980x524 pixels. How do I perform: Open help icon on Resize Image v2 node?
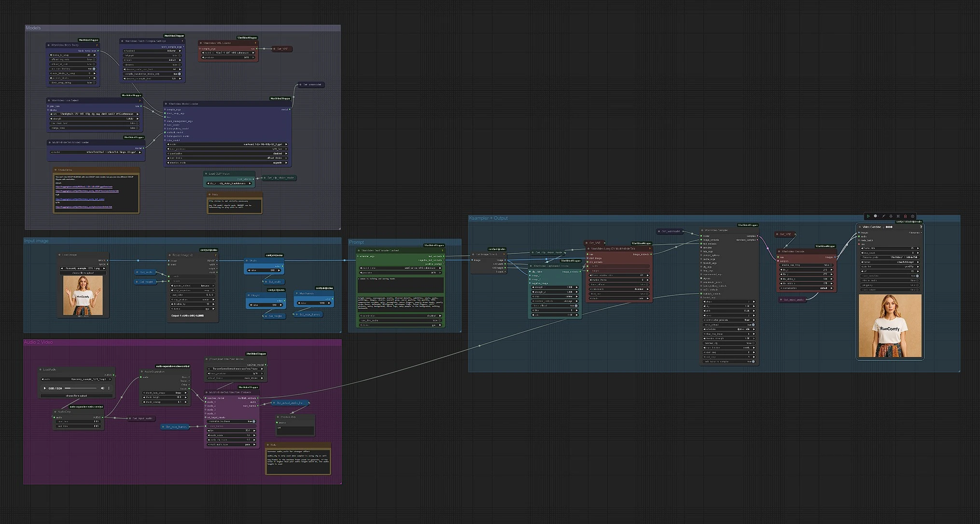click(x=215, y=255)
